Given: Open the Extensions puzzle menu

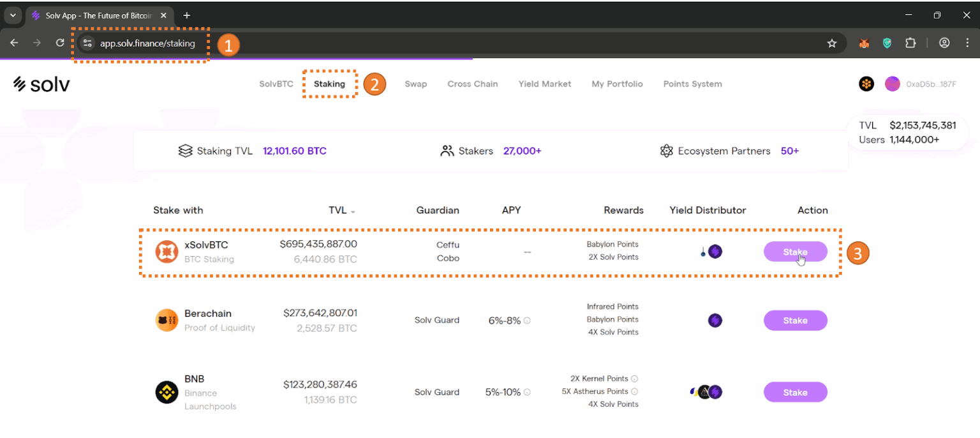Looking at the screenshot, I should 910,43.
